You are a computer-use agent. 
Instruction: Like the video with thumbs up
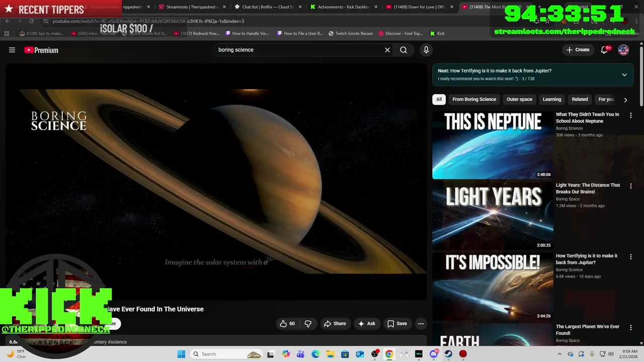pyautogui.click(x=287, y=324)
